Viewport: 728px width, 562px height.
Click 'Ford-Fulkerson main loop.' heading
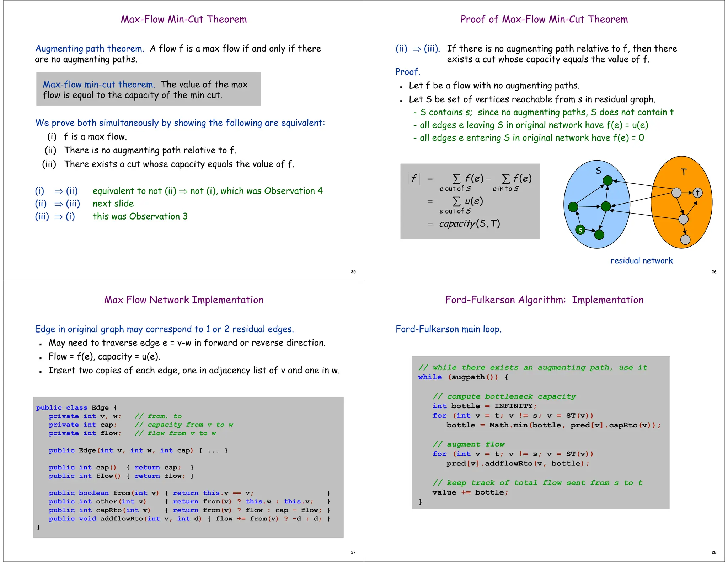(x=448, y=329)
